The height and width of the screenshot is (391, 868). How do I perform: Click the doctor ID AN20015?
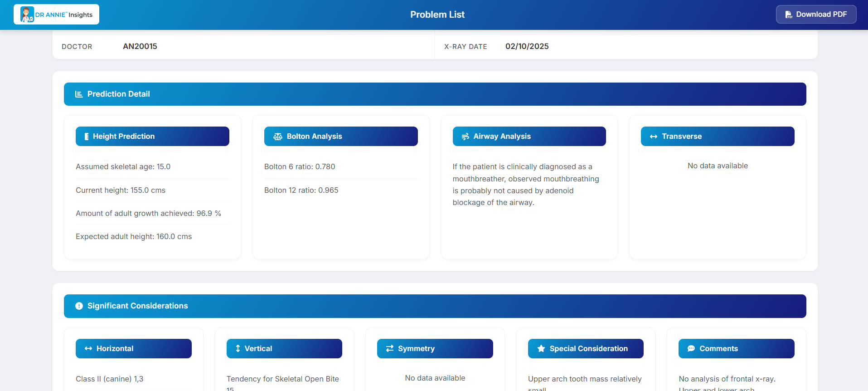(140, 46)
